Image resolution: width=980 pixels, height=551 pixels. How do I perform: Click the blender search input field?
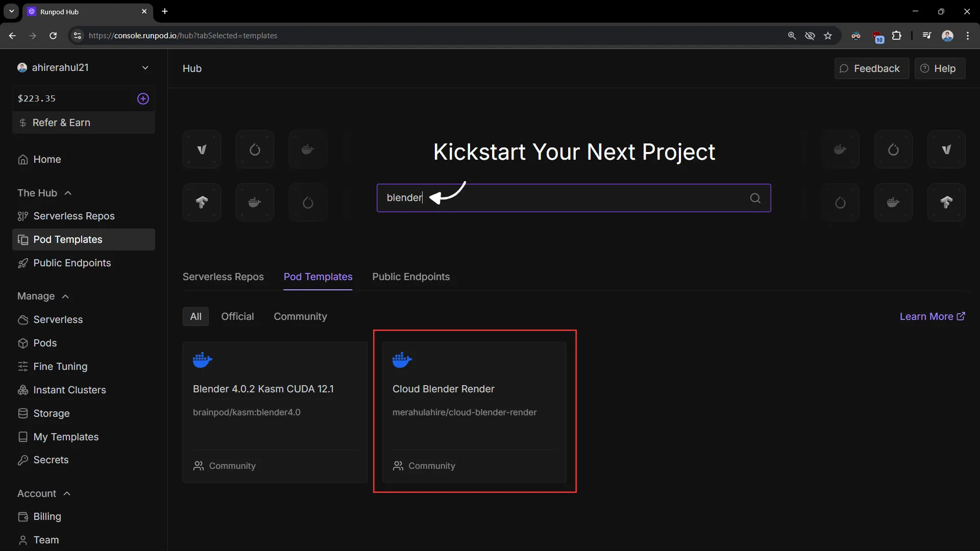click(x=561, y=198)
